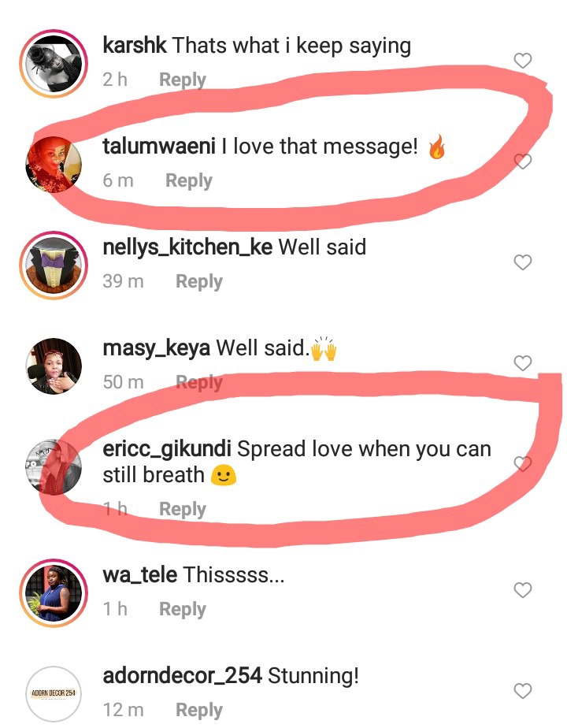Like the comment by karshk
567x728 pixels.
[x=522, y=61]
